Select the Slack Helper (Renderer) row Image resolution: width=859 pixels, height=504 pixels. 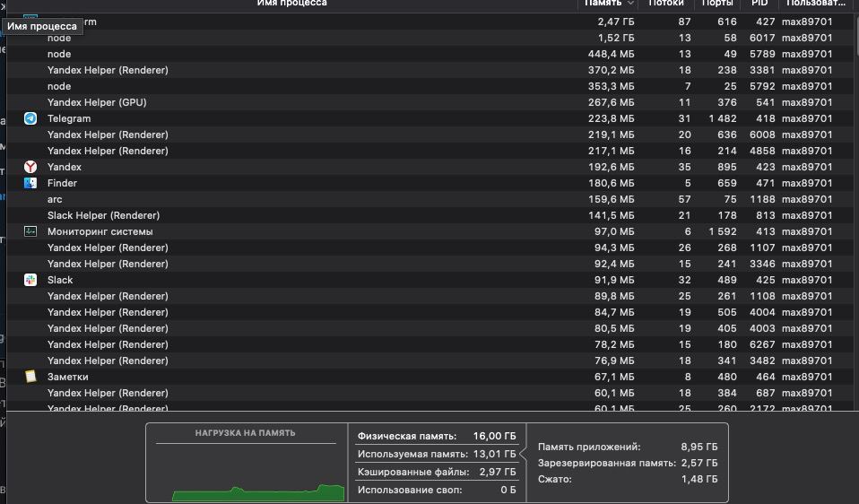pyautogui.click(x=429, y=215)
